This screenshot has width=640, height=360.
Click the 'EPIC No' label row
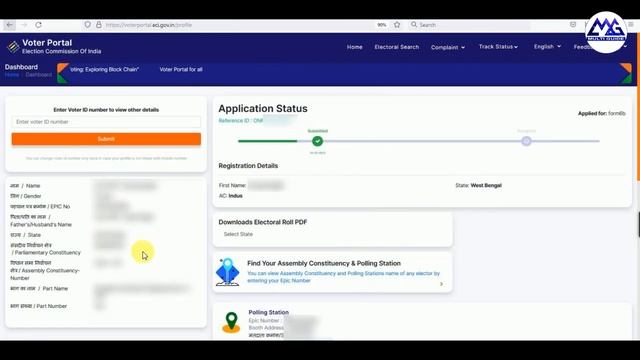tap(40, 207)
